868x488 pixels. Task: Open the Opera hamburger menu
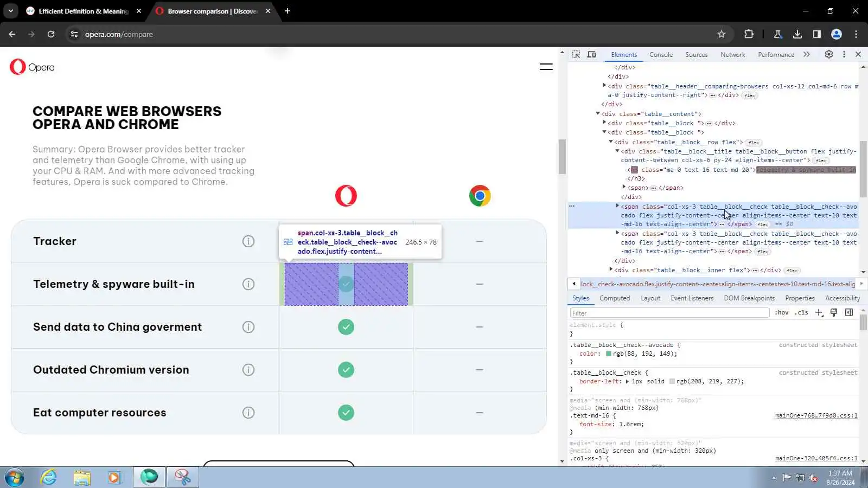point(546,67)
